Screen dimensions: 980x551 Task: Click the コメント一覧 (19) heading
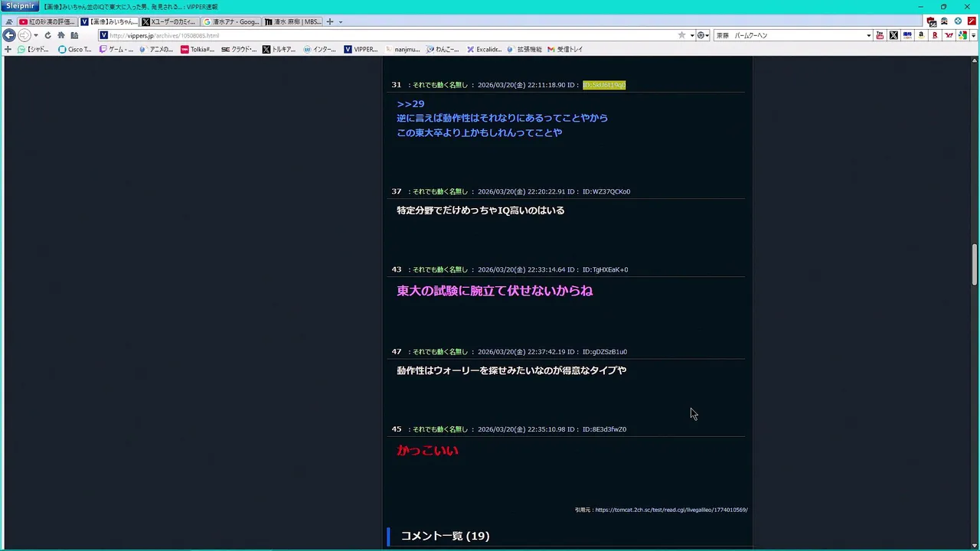[x=445, y=536]
